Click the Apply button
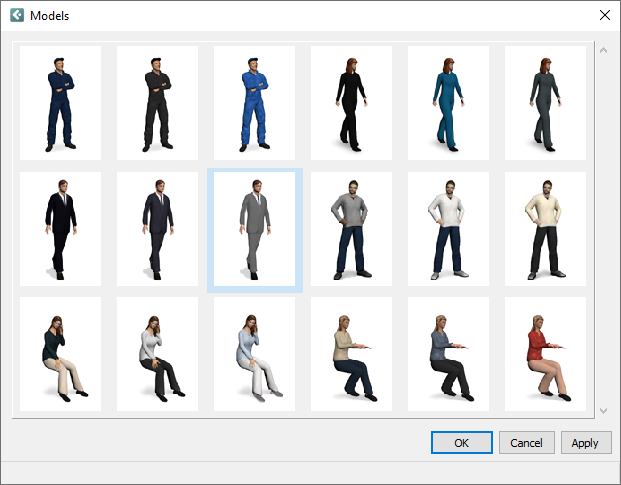This screenshot has height=485, width=621. [586, 443]
